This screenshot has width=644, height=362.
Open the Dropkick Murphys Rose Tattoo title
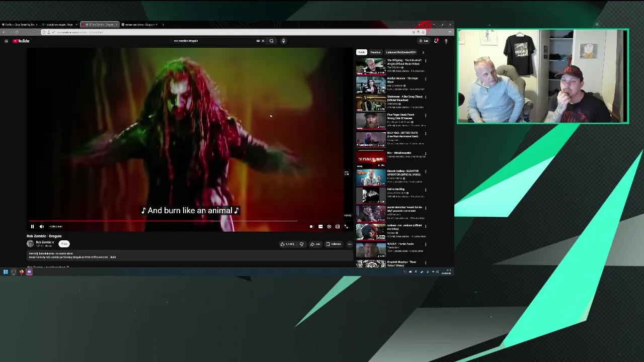pyautogui.click(x=402, y=263)
